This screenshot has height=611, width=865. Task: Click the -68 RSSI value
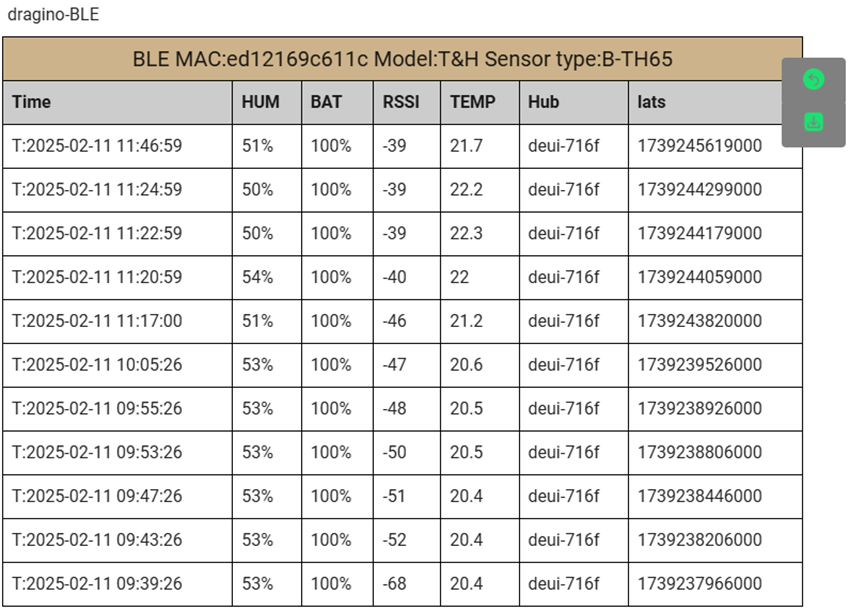tap(395, 584)
